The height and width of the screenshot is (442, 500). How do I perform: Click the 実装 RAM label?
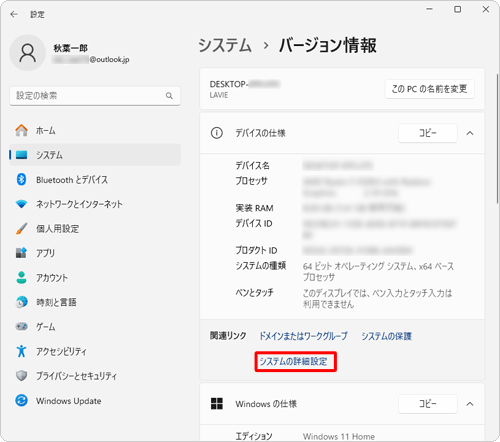coord(255,208)
